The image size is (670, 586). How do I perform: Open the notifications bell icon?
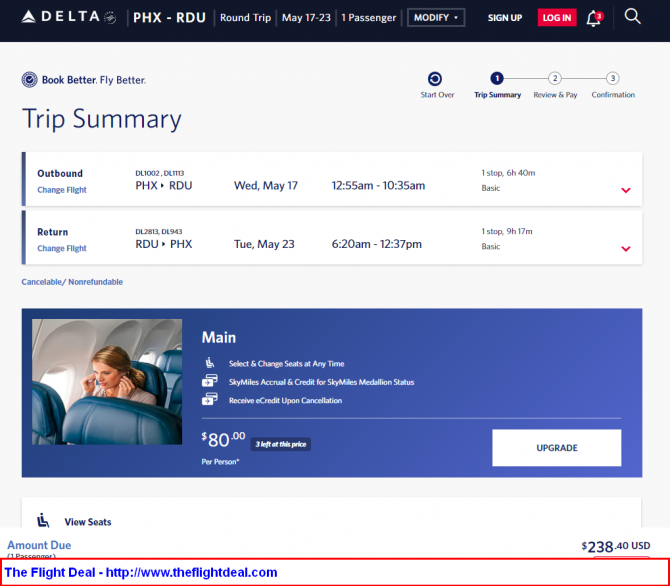pos(594,18)
